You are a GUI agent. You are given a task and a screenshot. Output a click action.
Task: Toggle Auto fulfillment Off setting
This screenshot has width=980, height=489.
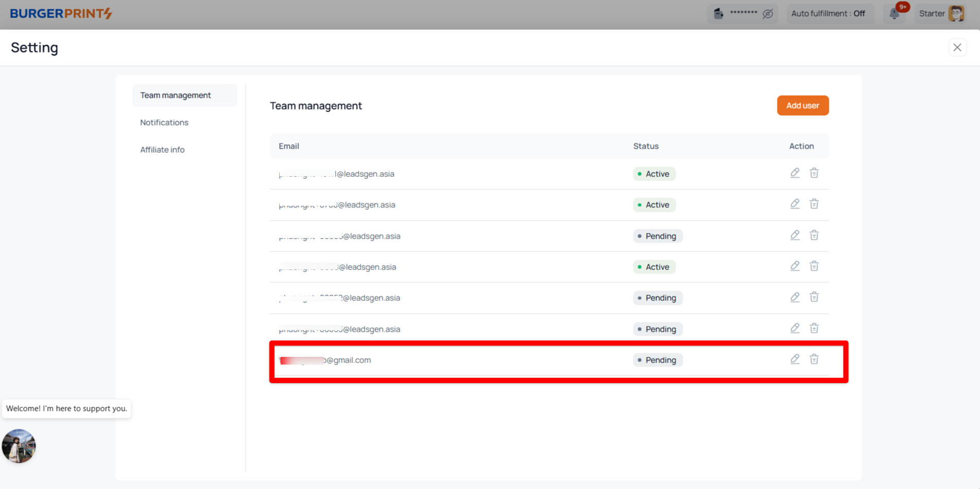(828, 13)
